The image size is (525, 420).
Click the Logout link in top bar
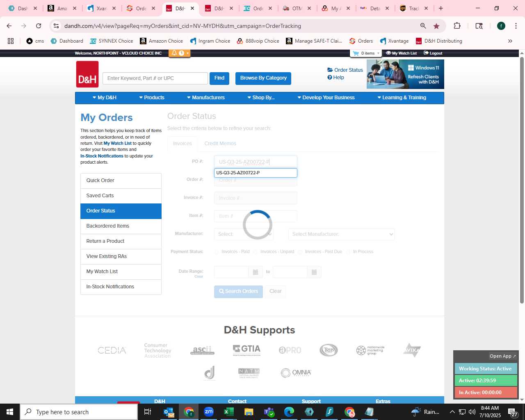[433, 53]
